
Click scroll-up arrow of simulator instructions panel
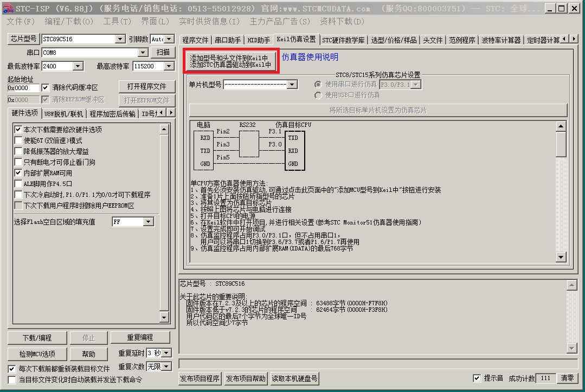[561, 126]
